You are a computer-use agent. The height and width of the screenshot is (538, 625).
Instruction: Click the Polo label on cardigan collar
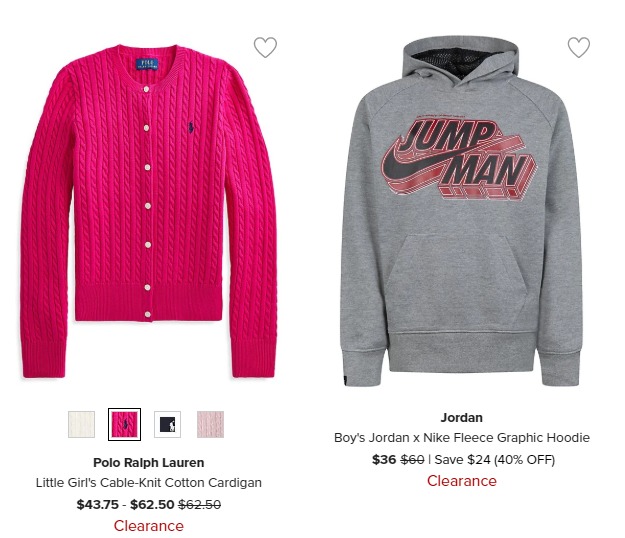pos(147,64)
